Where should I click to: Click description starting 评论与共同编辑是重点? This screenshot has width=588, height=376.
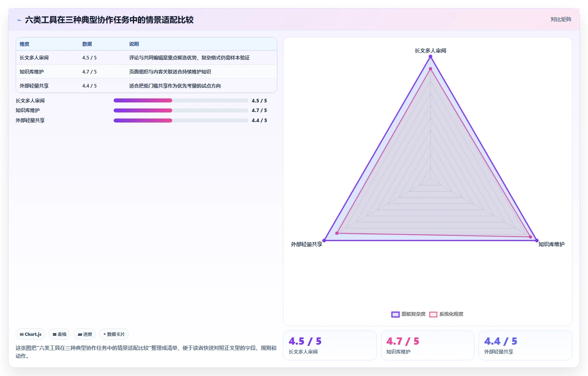(x=189, y=58)
